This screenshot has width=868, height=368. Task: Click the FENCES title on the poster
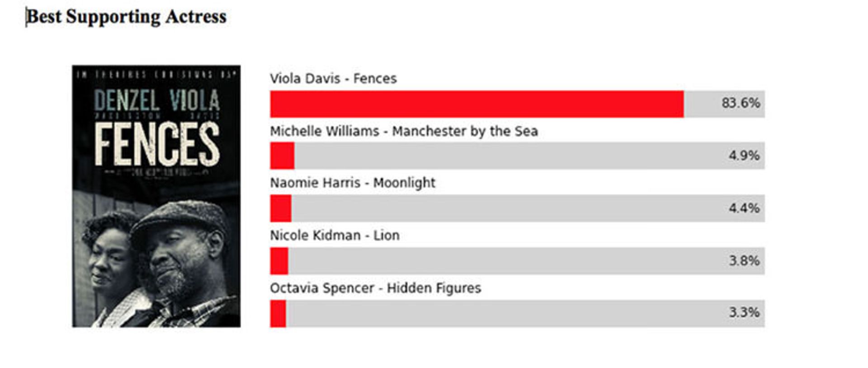click(x=157, y=144)
